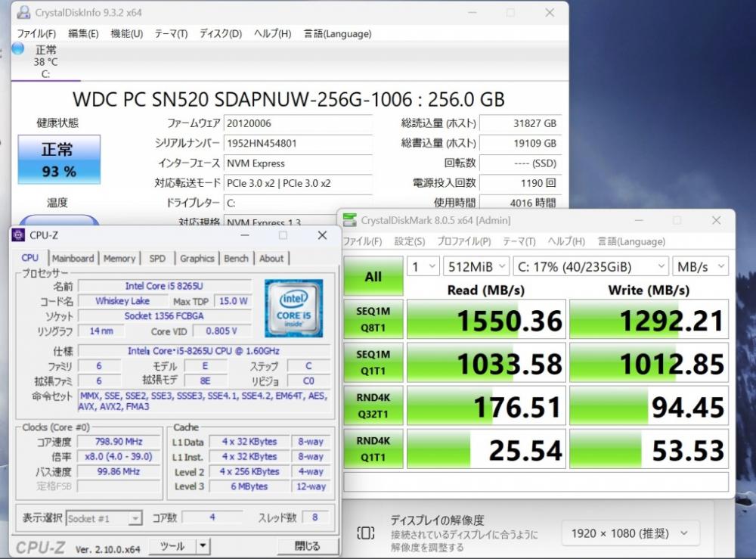The height and width of the screenshot is (559, 756).
Task: Open the テーマ(T) menu in CrystalDiskMark
Action: [x=519, y=241]
